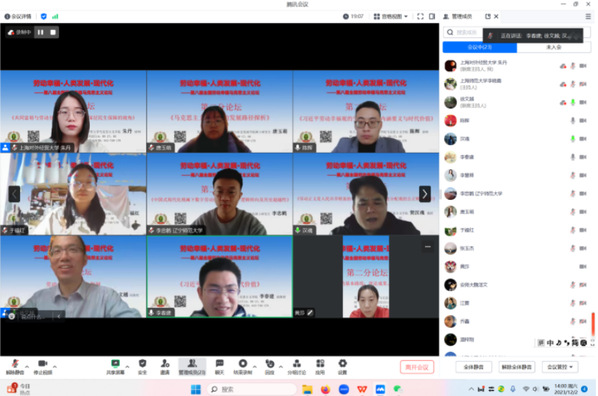Click the red leave meeting button
Viewport: 598px width, 396px height.
coord(417,367)
